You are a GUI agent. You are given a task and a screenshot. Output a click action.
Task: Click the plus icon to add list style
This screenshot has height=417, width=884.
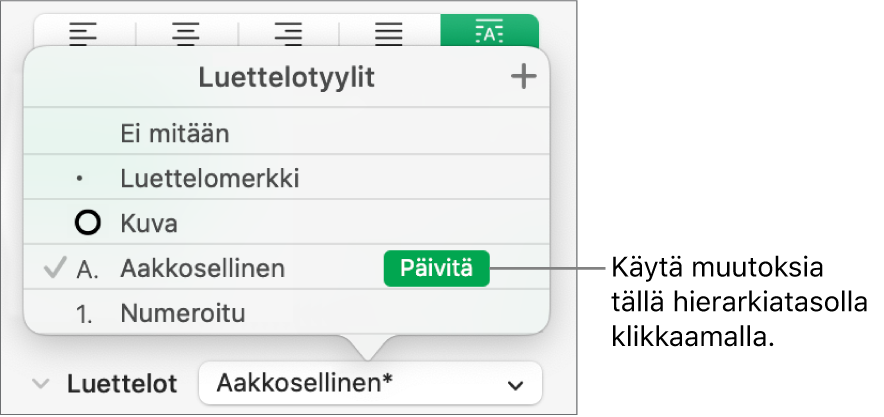pos(523,78)
